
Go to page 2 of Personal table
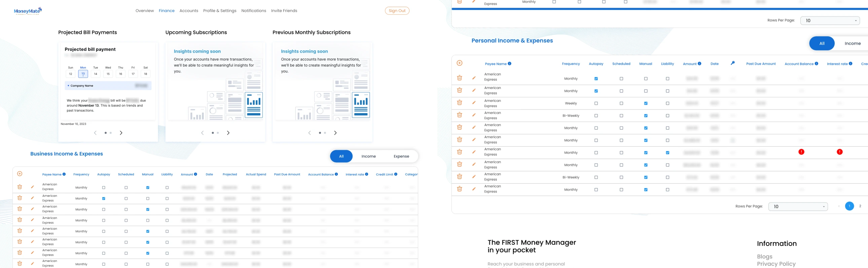(860, 206)
